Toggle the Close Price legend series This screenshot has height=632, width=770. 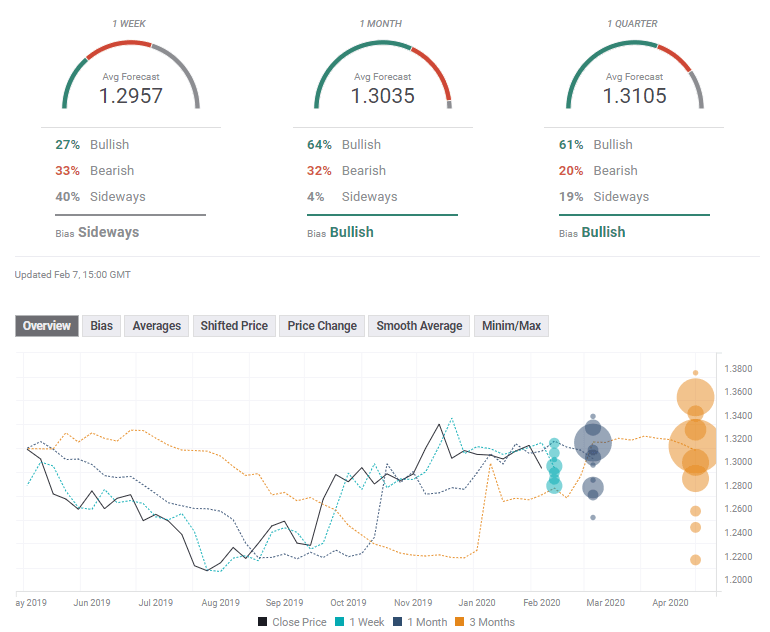click(x=291, y=622)
